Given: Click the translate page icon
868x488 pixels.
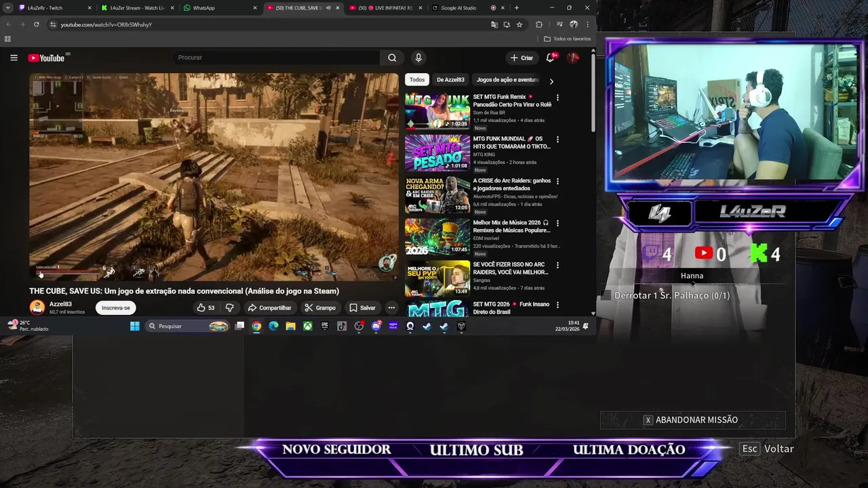Looking at the screenshot, I should 494,24.
